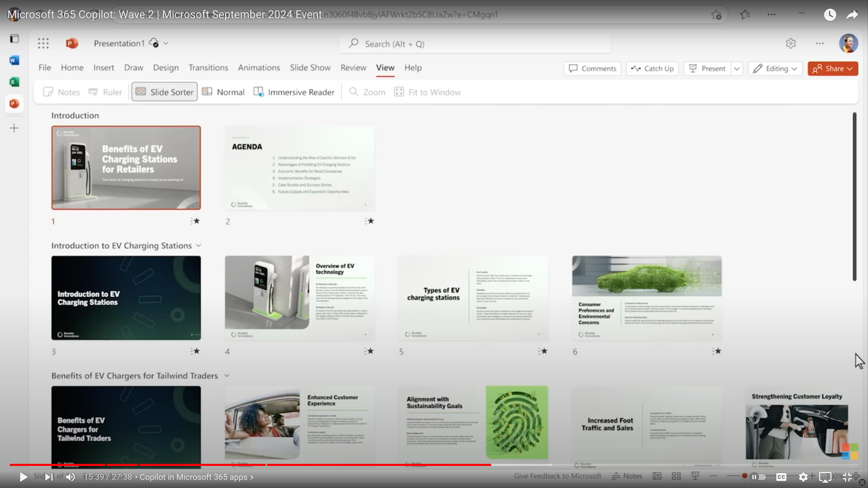868x488 pixels.
Task: Click the status bar slide sorter grid icon
Action: [x=676, y=476]
